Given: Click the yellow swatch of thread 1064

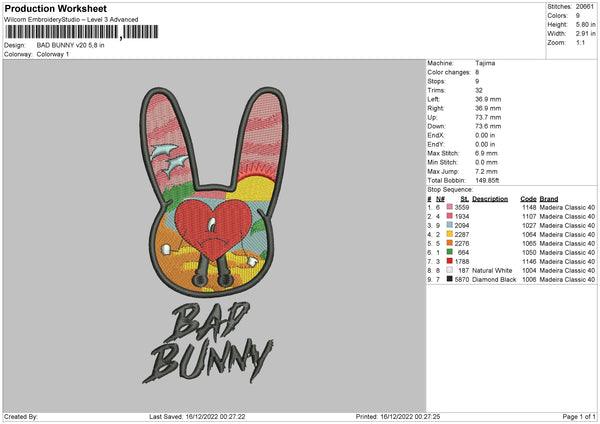Looking at the screenshot, I should click(449, 234).
